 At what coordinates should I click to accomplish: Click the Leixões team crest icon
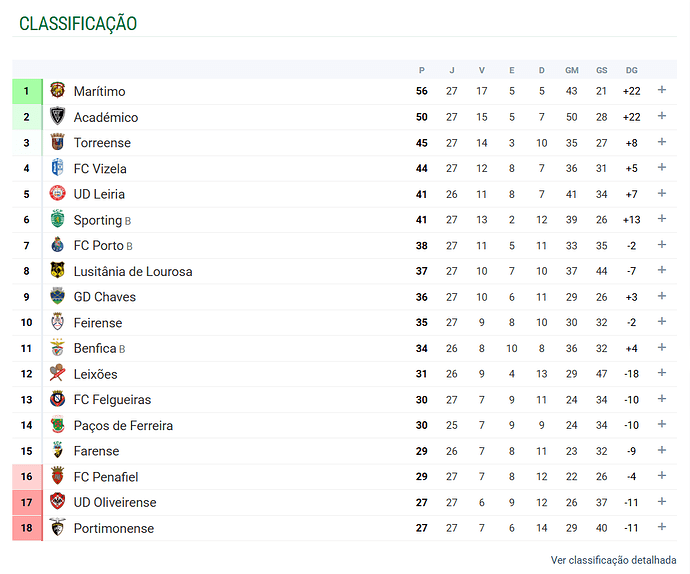[x=57, y=374]
